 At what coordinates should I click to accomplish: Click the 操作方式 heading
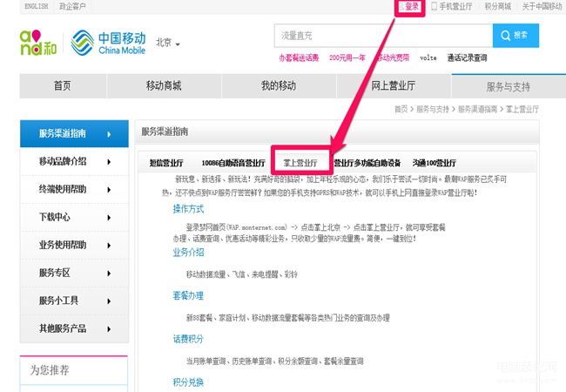pos(188,209)
